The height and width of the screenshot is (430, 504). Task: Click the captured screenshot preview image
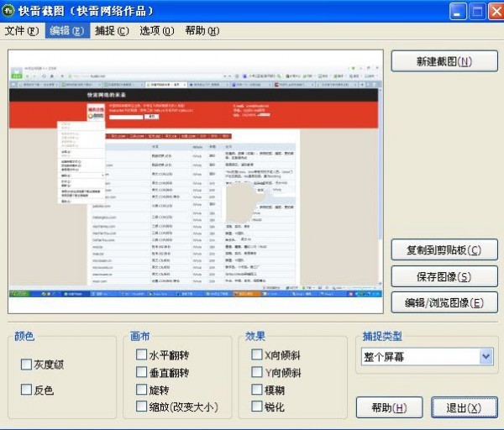click(196, 181)
